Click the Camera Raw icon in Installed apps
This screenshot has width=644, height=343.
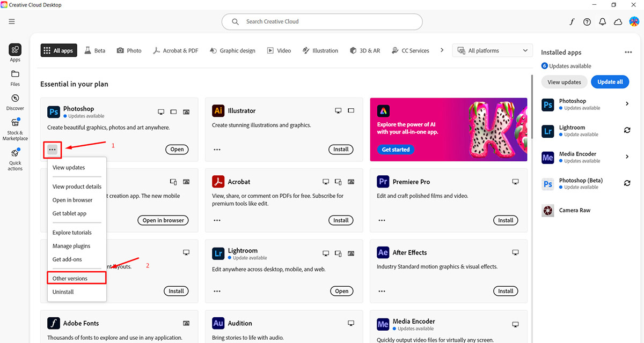coord(548,211)
